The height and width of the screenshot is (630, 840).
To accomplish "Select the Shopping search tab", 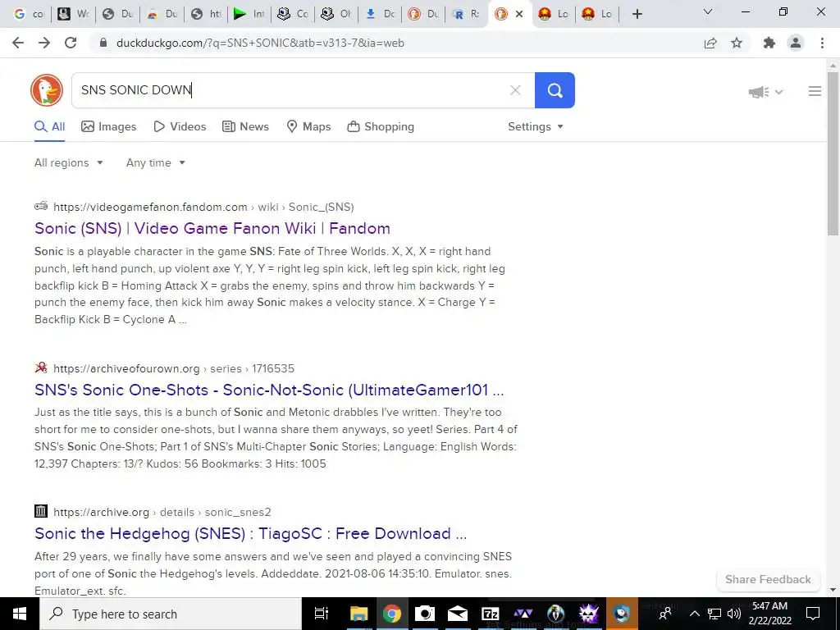I will click(381, 127).
